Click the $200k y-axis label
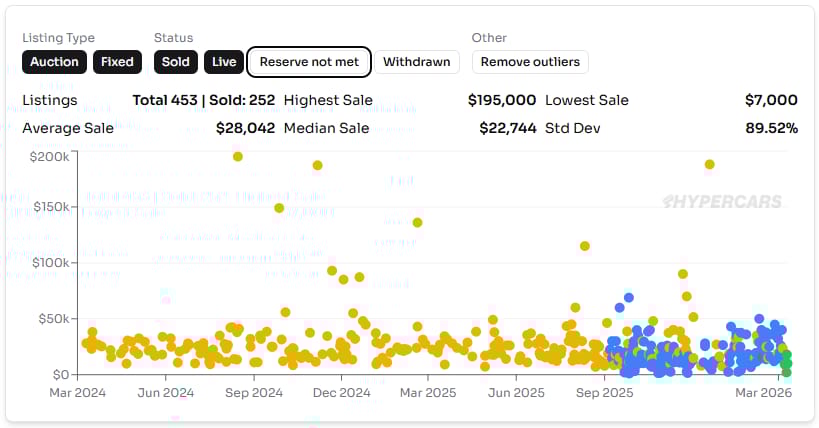The height and width of the screenshot is (428, 819). click(48, 156)
